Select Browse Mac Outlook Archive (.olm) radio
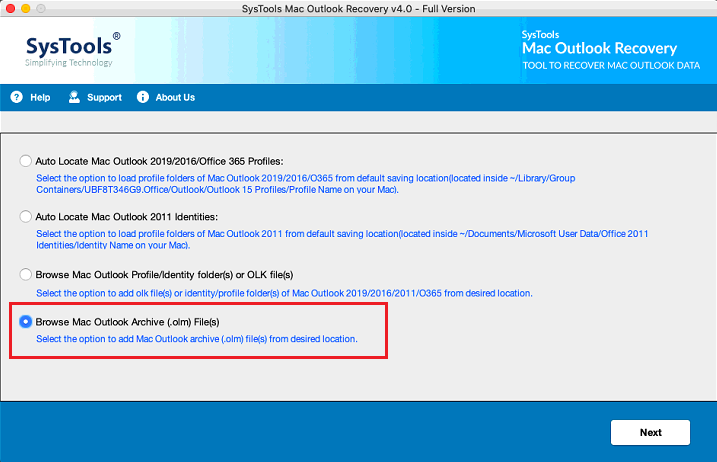This screenshot has height=462, width=717. coord(26,322)
